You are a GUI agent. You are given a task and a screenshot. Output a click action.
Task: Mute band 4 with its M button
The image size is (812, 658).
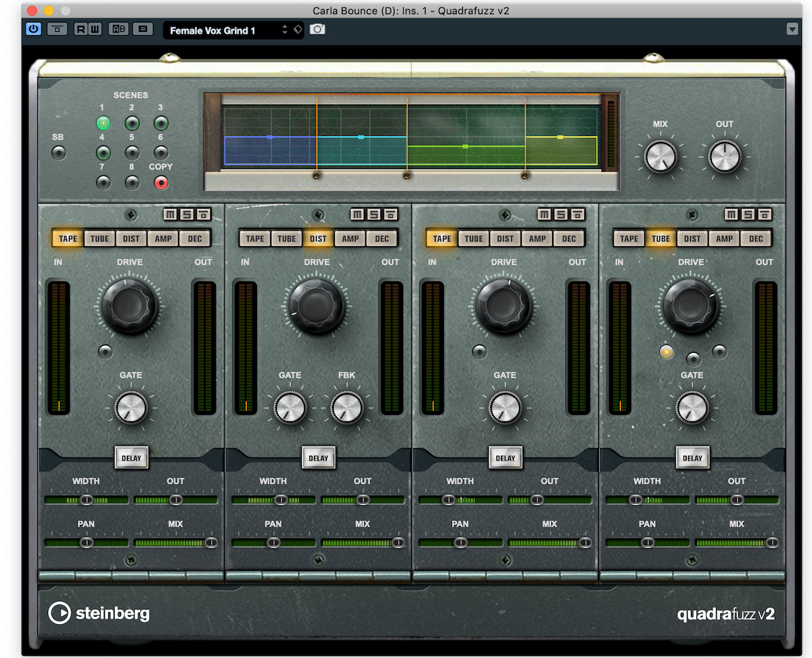tap(731, 214)
